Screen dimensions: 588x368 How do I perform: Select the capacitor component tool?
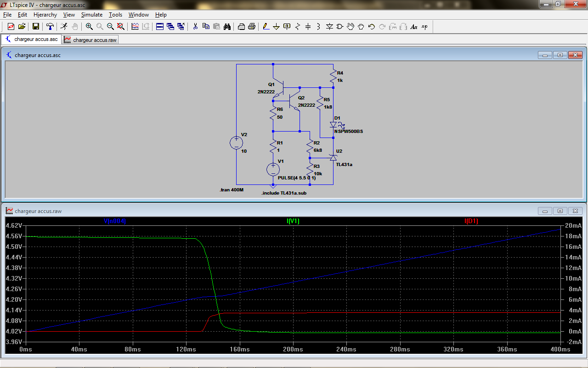pos(308,27)
